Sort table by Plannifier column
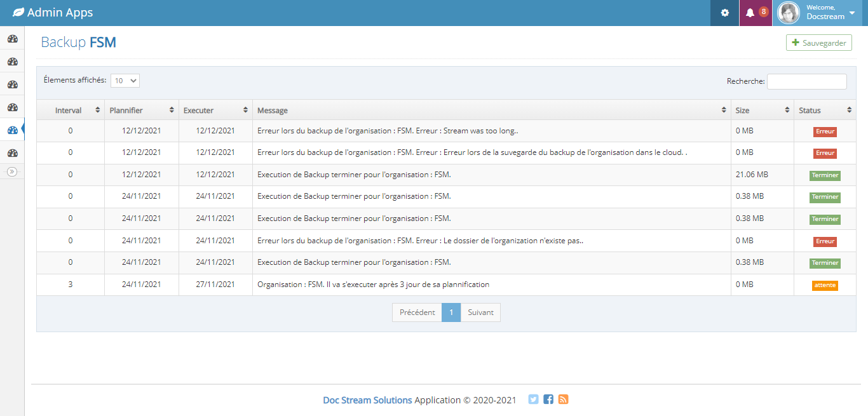The width and height of the screenshot is (868, 416). 142,110
